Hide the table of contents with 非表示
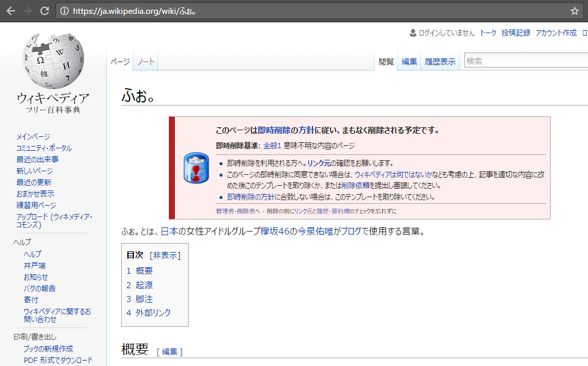The height and width of the screenshot is (366, 588). 165,255
